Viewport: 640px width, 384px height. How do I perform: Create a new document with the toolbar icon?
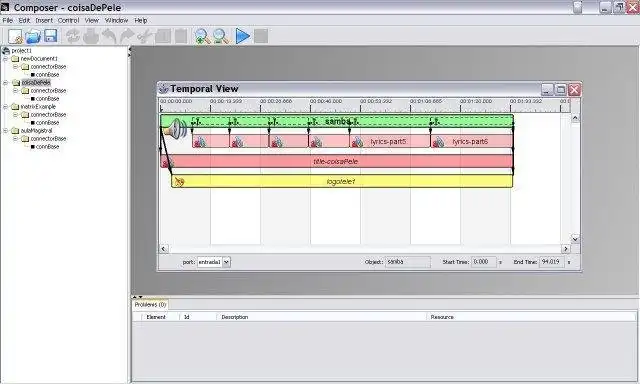[15, 36]
